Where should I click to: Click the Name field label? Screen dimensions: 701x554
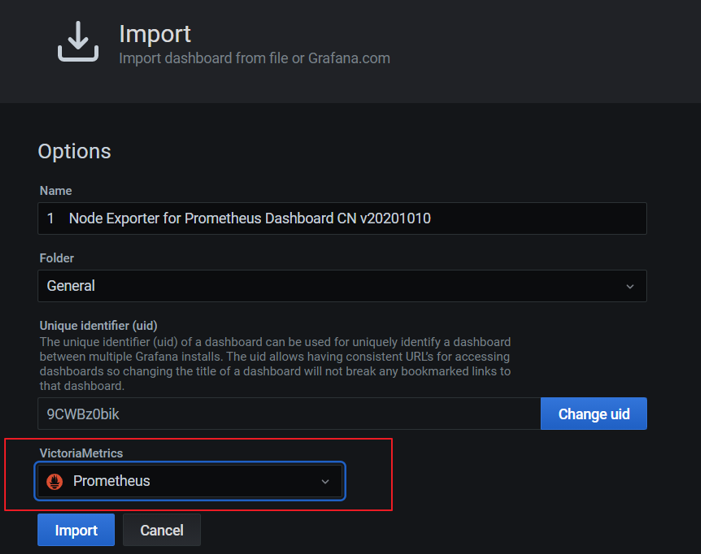[56, 191]
